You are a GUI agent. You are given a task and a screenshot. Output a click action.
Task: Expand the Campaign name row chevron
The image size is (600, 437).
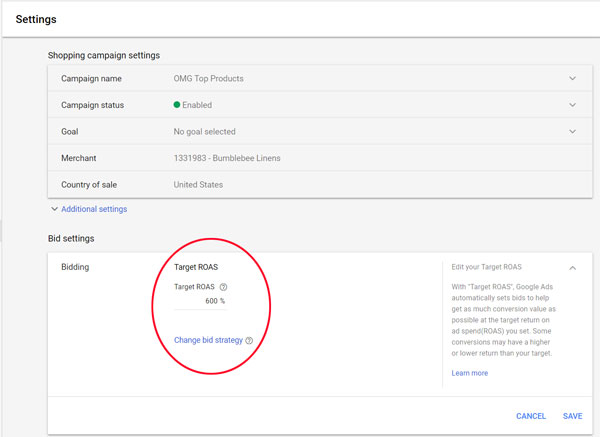click(x=572, y=78)
